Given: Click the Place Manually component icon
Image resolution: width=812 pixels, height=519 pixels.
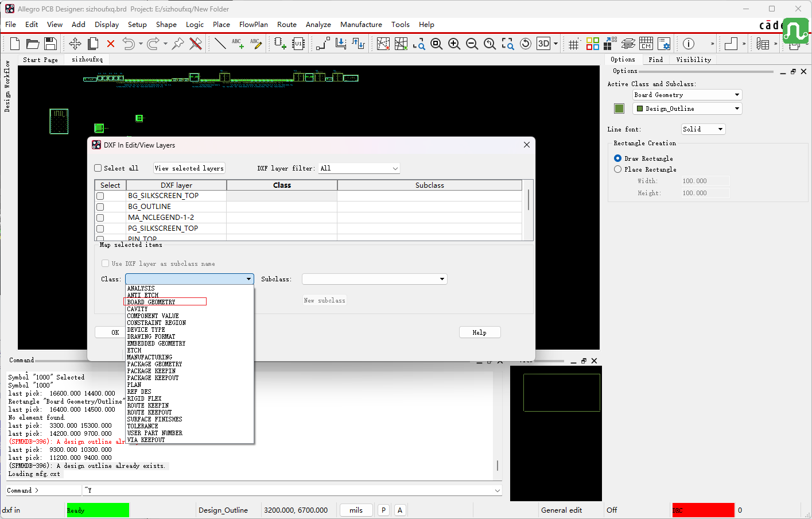Looking at the screenshot, I should pyautogui.click(x=280, y=44).
